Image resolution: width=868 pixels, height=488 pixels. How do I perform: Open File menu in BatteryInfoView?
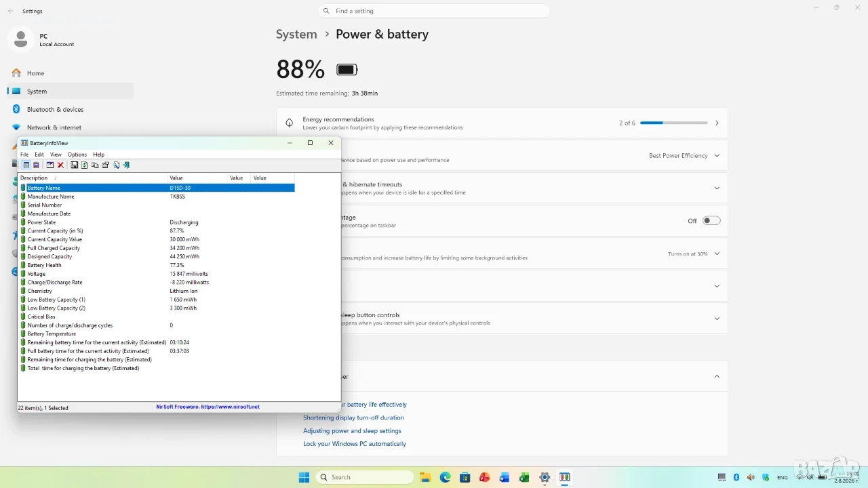point(24,155)
